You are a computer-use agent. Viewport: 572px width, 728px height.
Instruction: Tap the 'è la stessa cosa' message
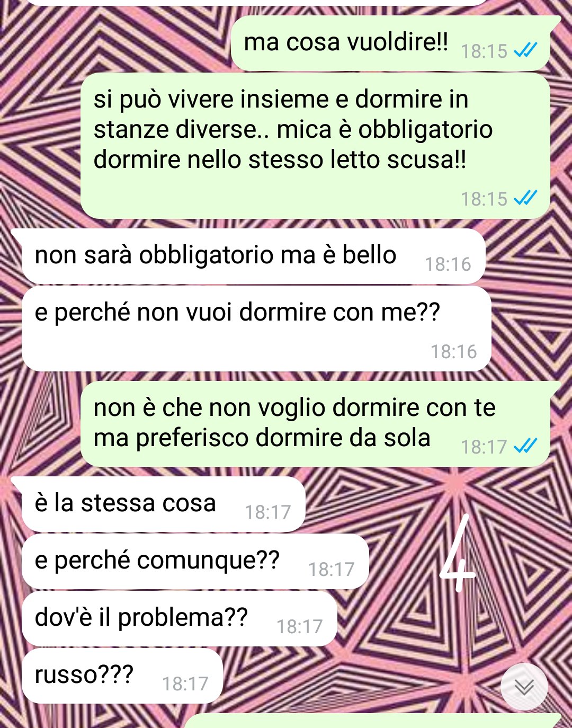coord(159,504)
